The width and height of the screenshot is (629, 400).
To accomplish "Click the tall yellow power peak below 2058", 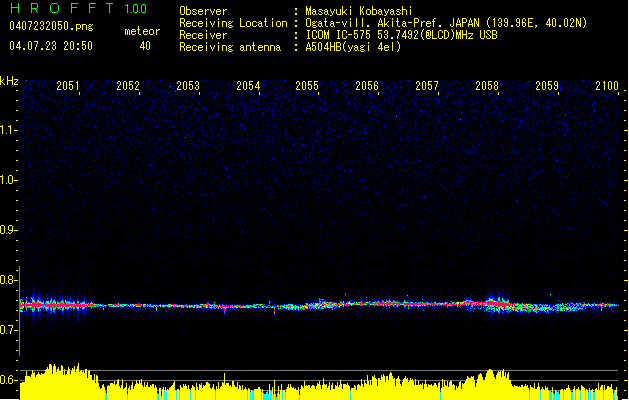I will (490, 384).
